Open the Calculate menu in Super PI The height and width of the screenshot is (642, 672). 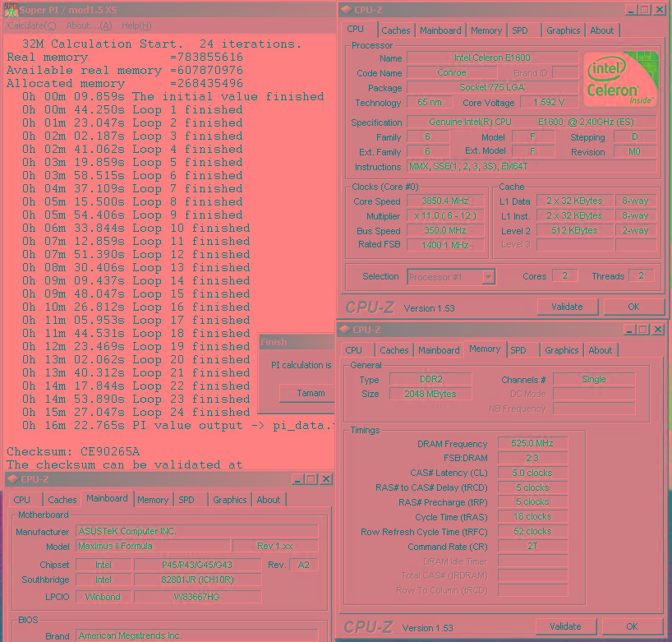tap(32, 25)
